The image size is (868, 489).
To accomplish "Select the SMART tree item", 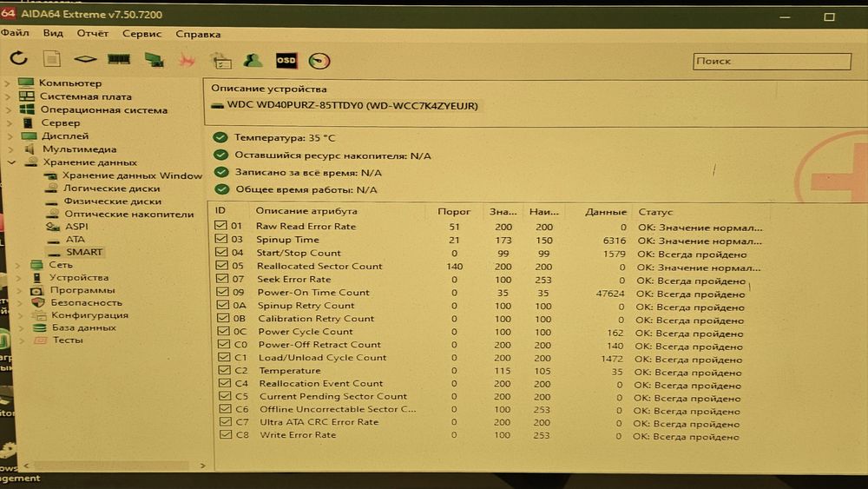I will point(84,251).
